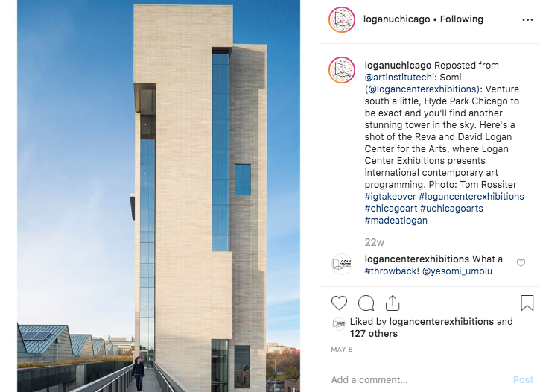Open logancenterexhibitions commenter avatar

(342, 265)
